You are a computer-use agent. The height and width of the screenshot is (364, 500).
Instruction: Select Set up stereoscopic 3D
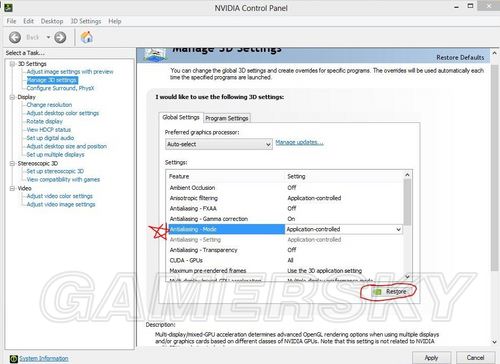pos(55,171)
